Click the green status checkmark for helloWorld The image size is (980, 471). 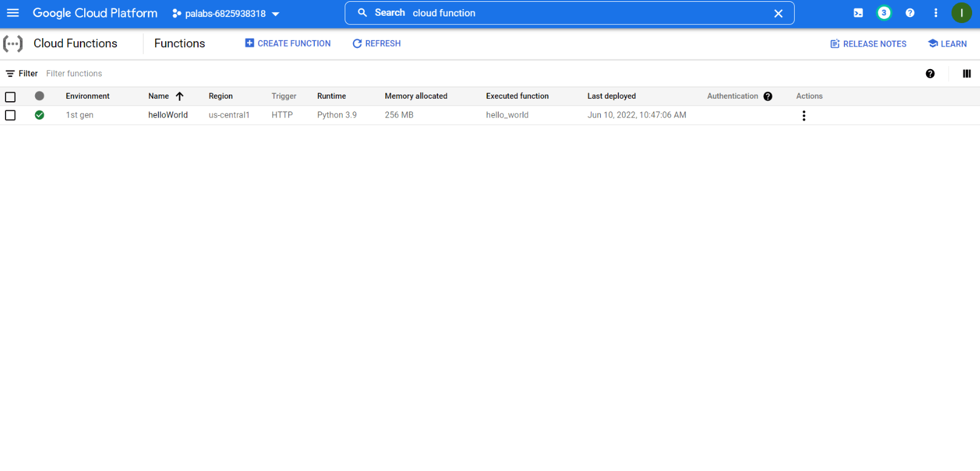[x=39, y=115]
